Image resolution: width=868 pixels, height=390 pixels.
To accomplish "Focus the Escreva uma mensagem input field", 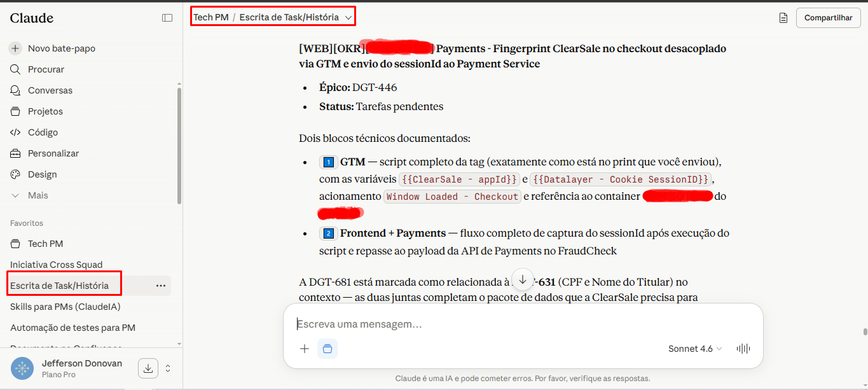I will tap(523, 324).
